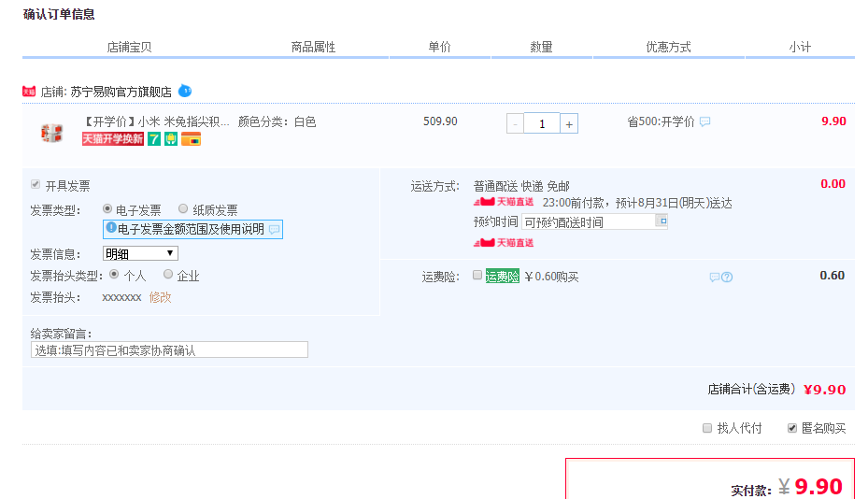
Task: Click the 普通配送 快递 免邮 shipping text
Action: pyautogui.click(x=521, y=186)
